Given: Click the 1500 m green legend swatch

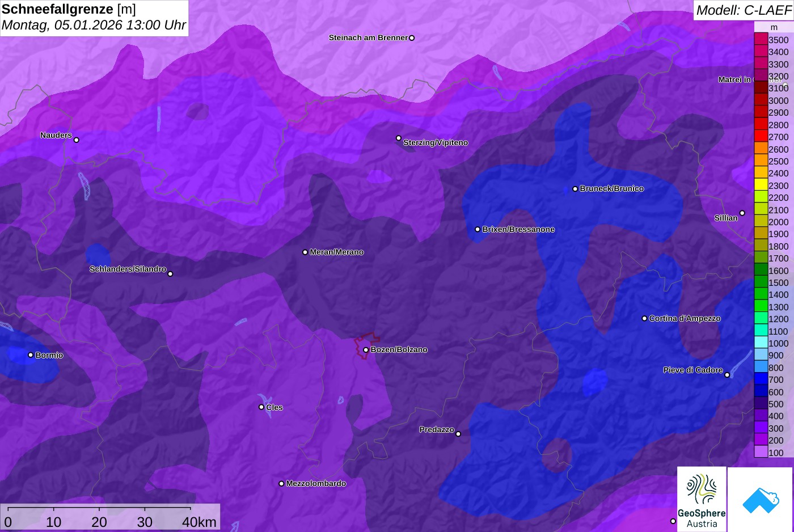Looking at the screenshot, I should click(x=761, y=282).
